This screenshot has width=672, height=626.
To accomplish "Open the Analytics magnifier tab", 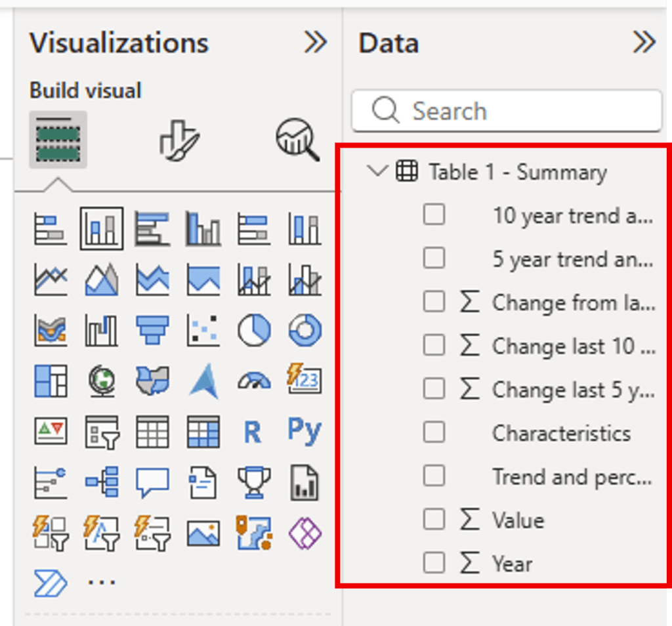I will point(297,140).
